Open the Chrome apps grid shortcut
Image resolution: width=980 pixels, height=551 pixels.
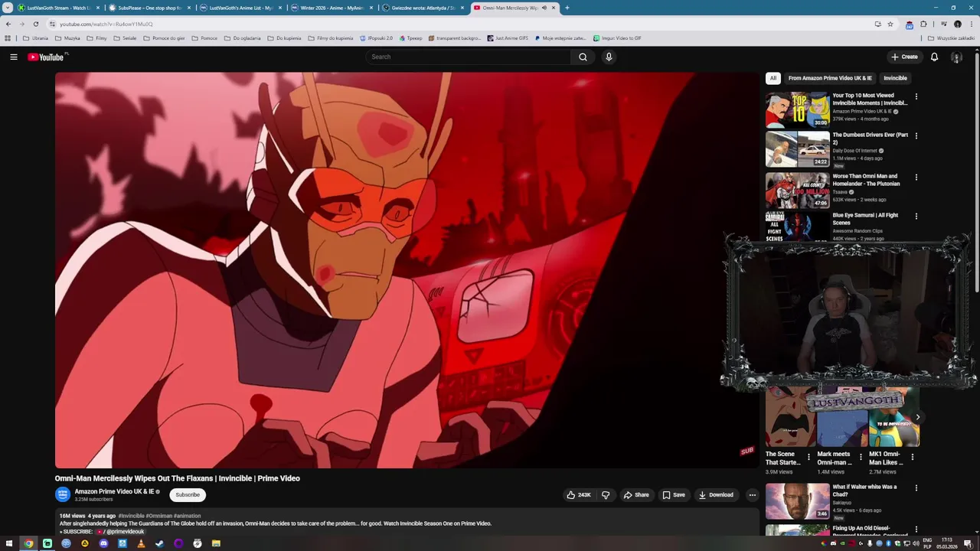(x=8, y=37)
